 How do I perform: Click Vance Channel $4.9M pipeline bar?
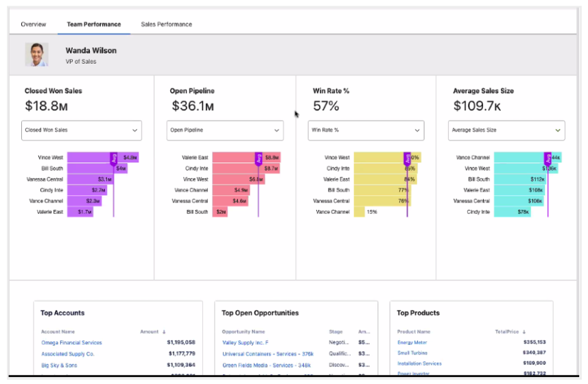pyautogui.click(x=231, y=190)
